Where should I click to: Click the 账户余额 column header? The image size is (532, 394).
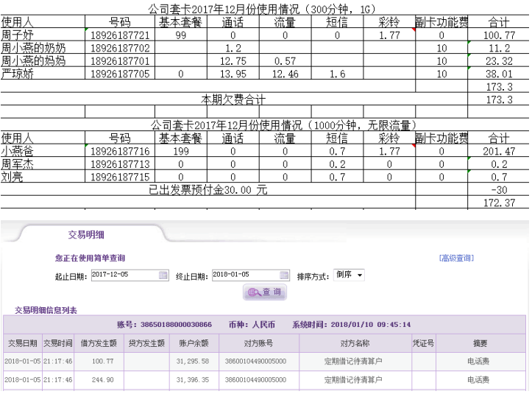pyautogui.click(x=194, y=343)
